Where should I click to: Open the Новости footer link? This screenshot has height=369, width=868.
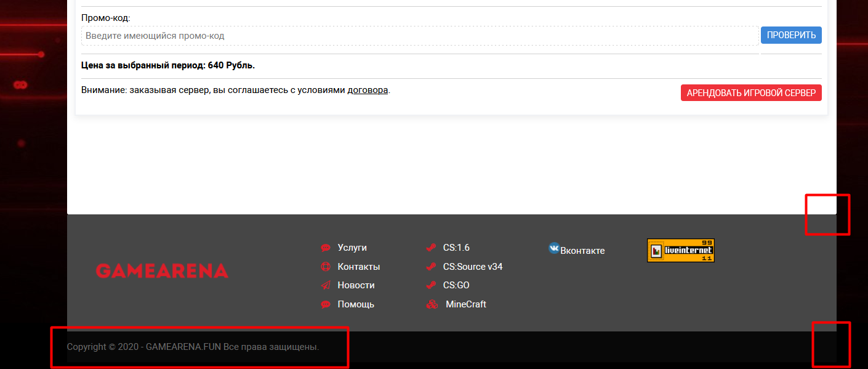tap(356, 285)
